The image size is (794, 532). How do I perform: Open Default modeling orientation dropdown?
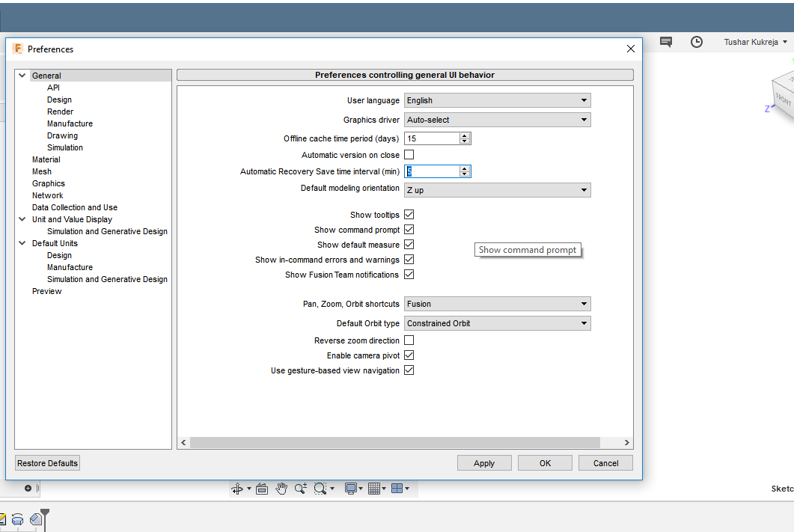click(x=497, y=190)
